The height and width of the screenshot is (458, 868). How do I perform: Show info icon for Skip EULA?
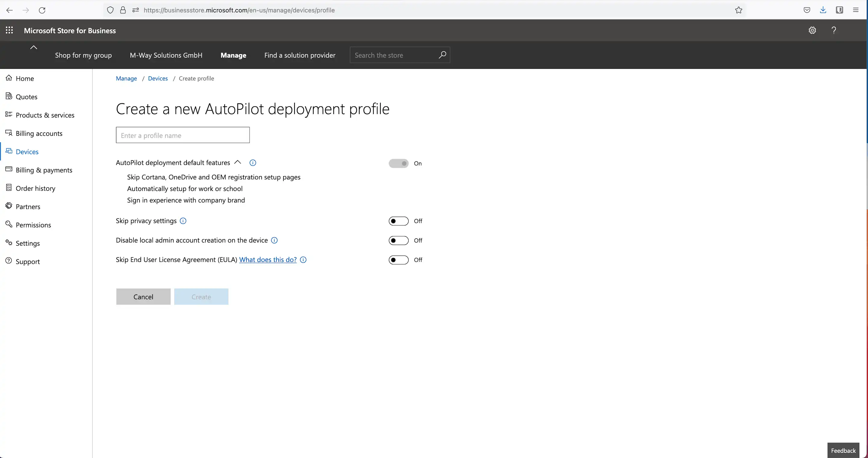click(x=303, y=260)
